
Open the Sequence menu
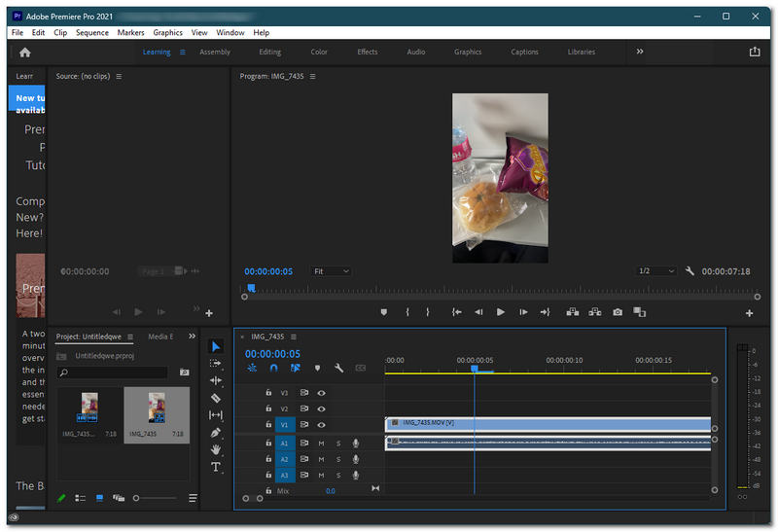(92, 33)
